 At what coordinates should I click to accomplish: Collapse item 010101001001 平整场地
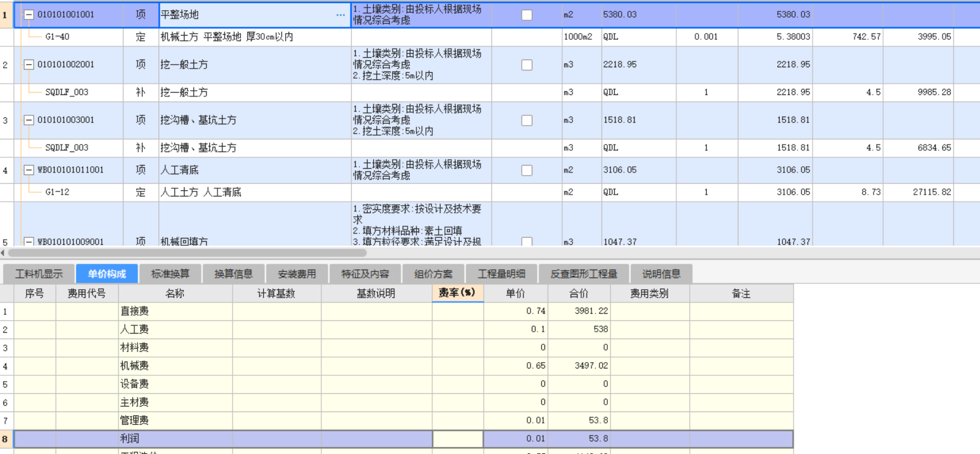click(x=29, y=15)
